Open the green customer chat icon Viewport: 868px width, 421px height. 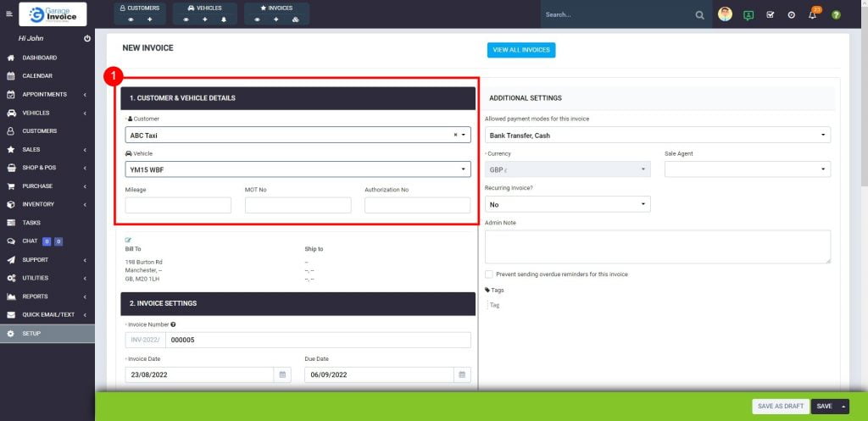coord(748,15)
